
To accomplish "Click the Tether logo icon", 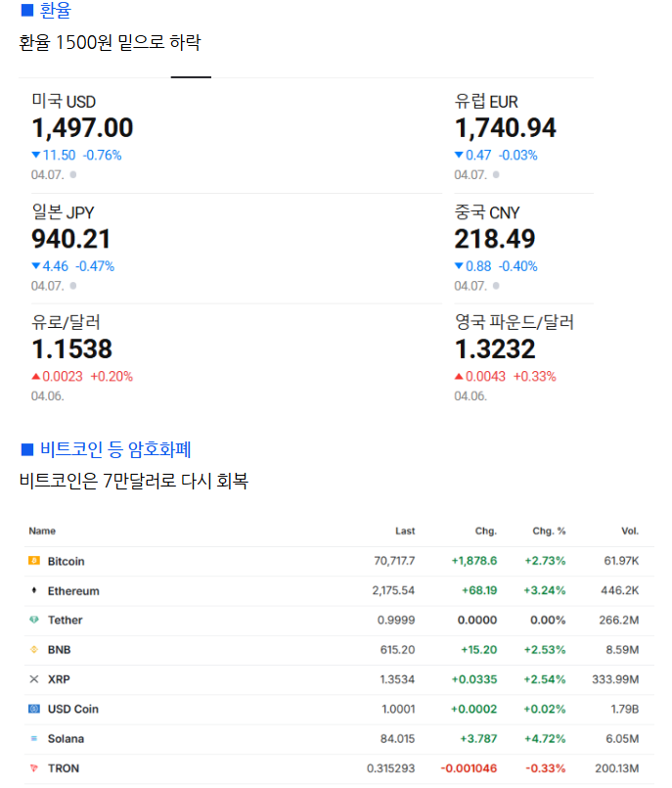I will click(x=34, y=620).
